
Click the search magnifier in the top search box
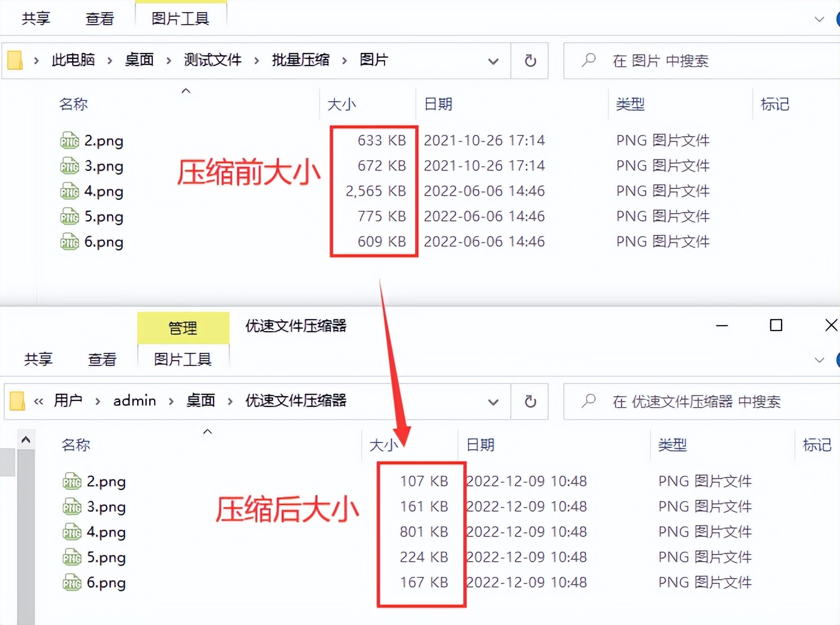588,61
